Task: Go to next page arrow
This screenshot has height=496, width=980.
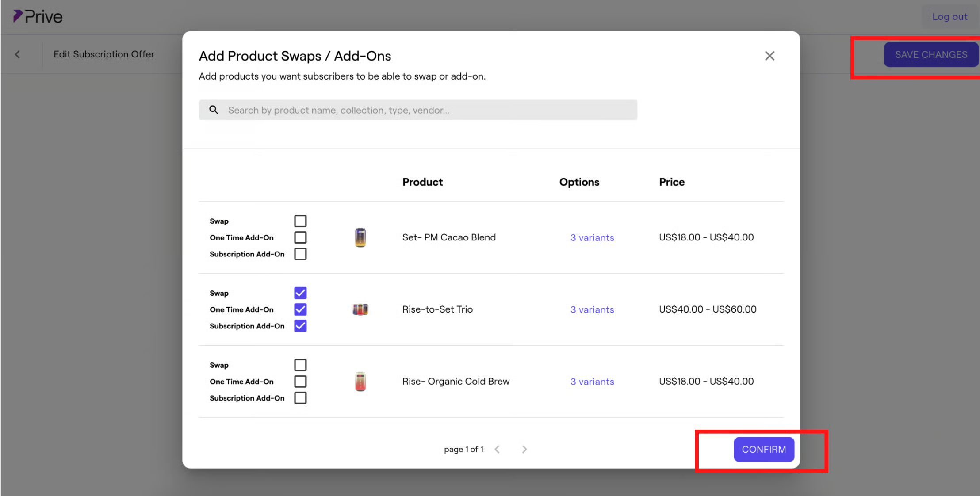Action: pyautogui.click(x=524, y=449)
